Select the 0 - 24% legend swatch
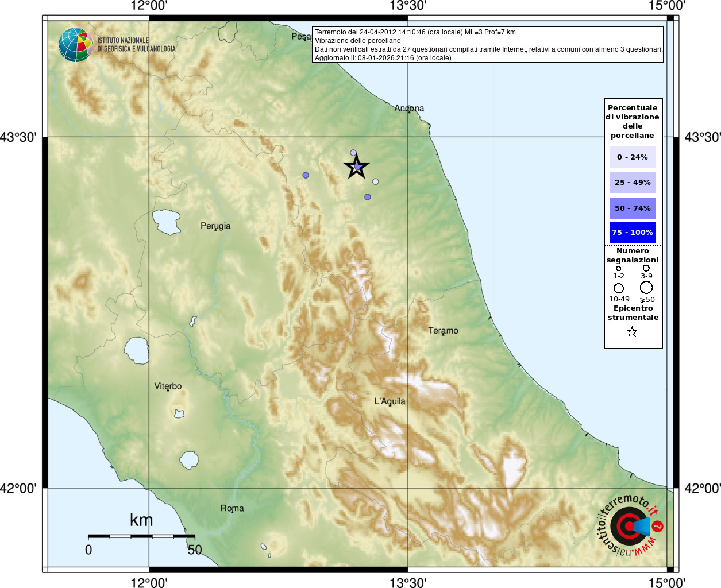 coord(633,157)
